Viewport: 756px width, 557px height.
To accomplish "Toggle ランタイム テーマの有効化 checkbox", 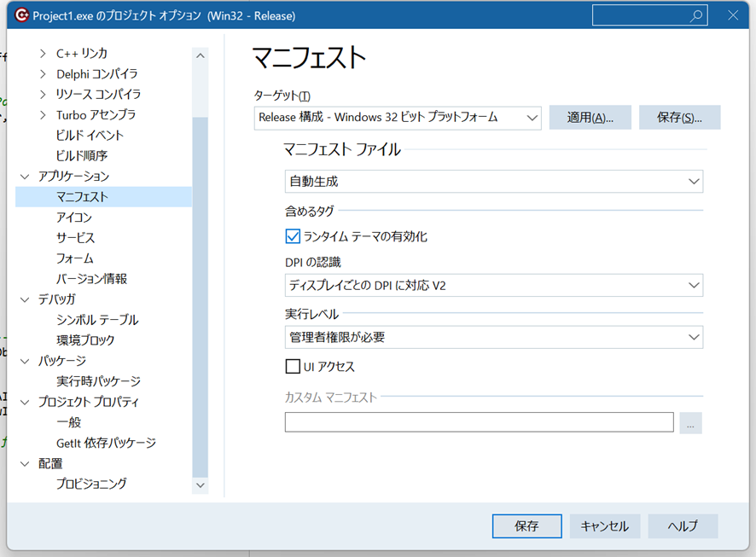I will click(293, 236).
